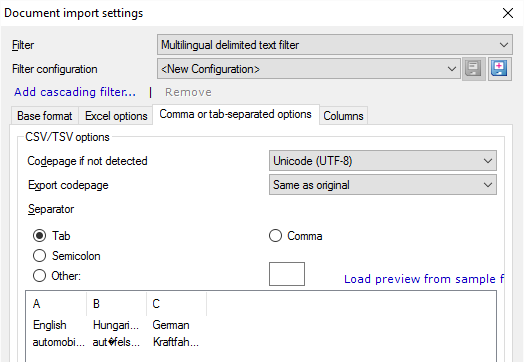
Task: Click column header B in preview
Action: click(x=116, y=304)
